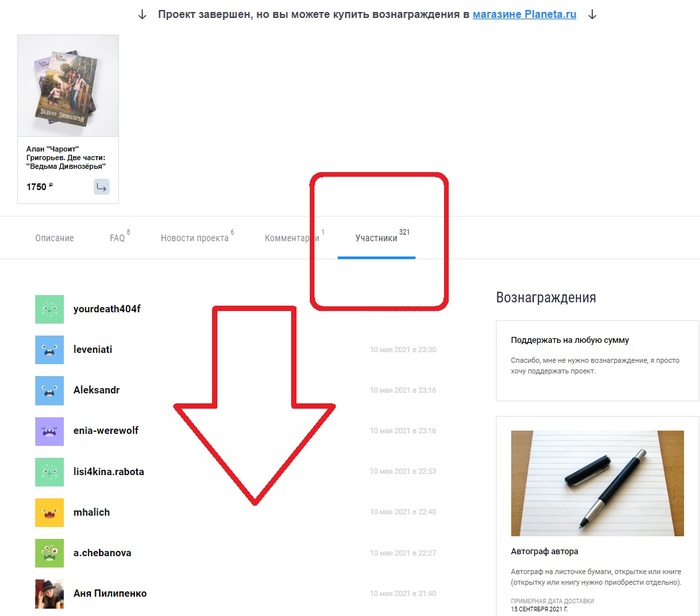Open lisi4kina.rabota profile name
The width and height of the screenshot is (700, 616).
108,472
